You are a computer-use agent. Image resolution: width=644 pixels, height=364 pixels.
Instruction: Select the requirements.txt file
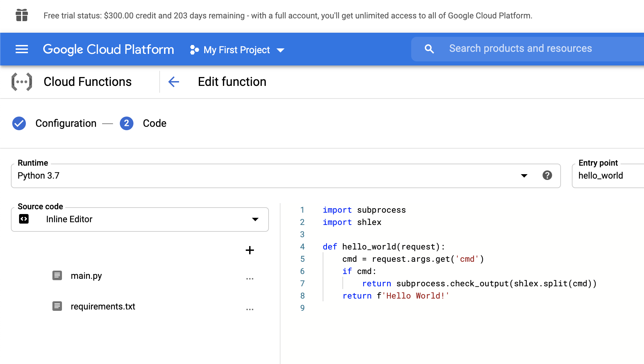(103, 306)
